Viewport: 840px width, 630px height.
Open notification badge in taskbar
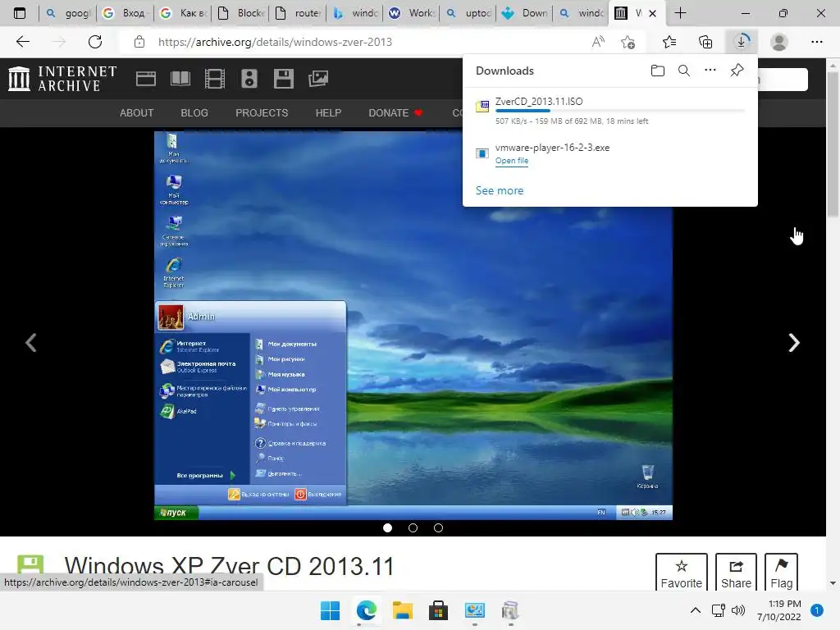(x=816, y=610)
